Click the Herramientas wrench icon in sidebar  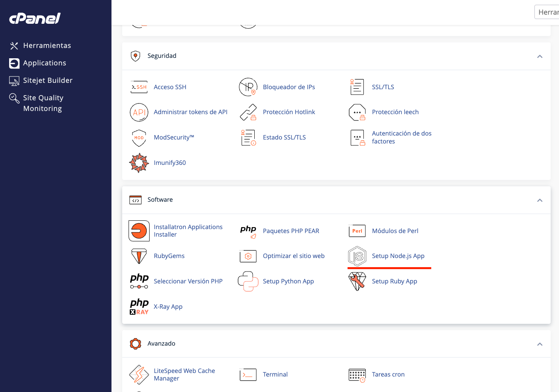click(x=14, y=46)
